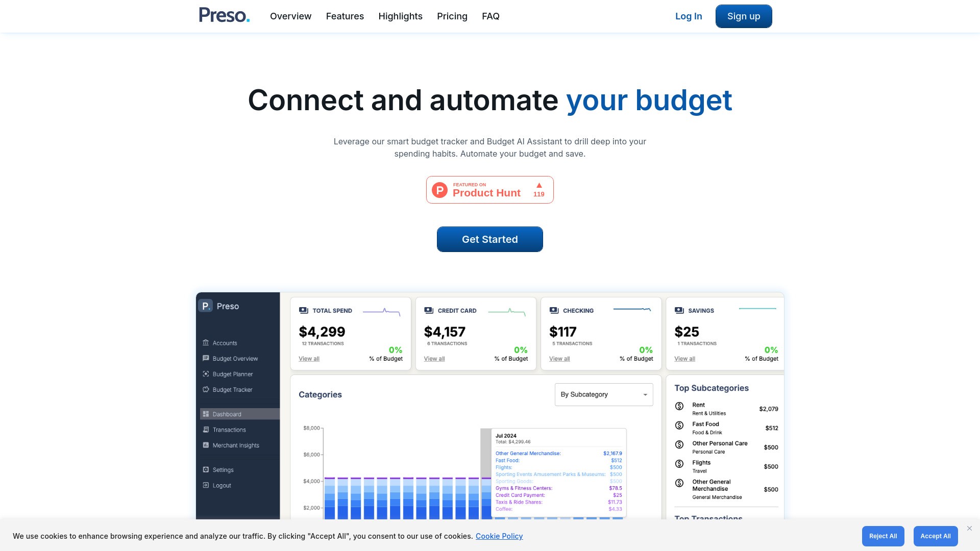Open Budget Overview from the sidebar
Viewport: 980px width, 551px height.
click(x=235, y=359)
